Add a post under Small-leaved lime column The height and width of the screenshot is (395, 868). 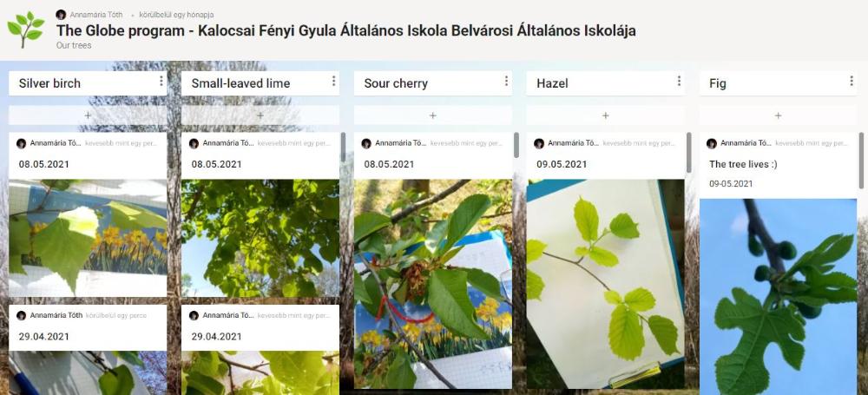pyautogui.click(x=260, y=115)
